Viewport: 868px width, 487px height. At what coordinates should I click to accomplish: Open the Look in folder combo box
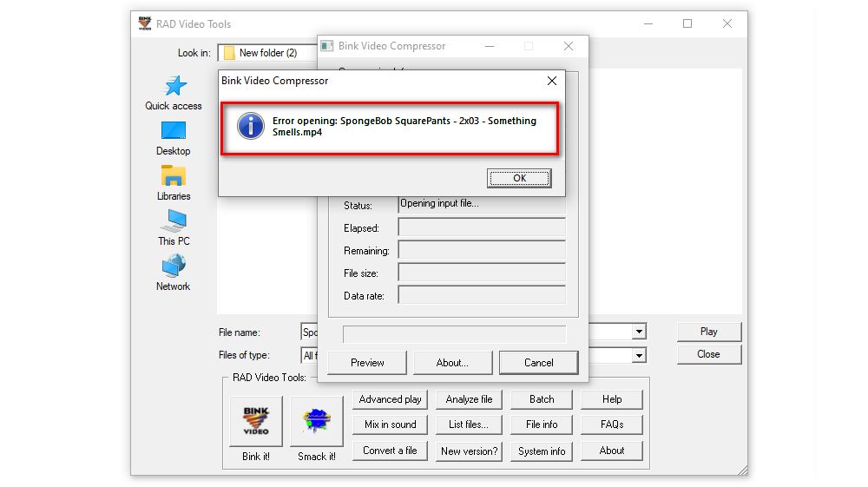(268, 53)
